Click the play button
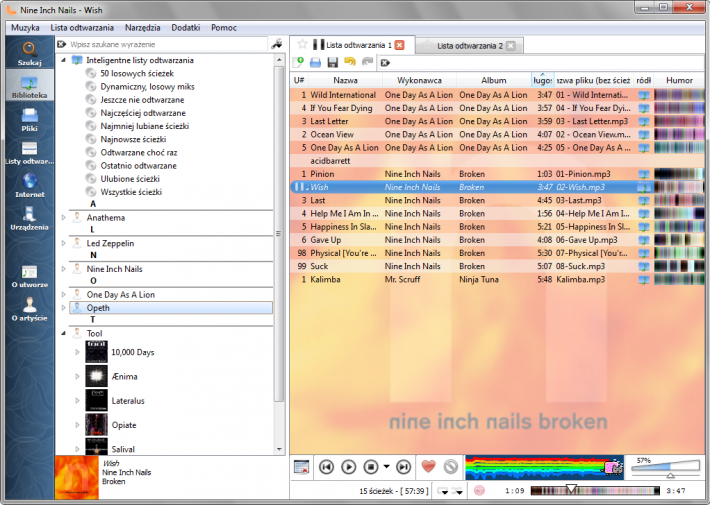This screenshot has width=710, height=505. pos(349,467)
